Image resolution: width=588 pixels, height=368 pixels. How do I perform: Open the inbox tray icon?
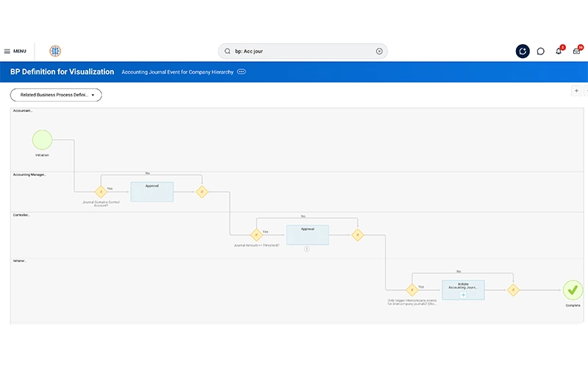(x=576, y=51)
